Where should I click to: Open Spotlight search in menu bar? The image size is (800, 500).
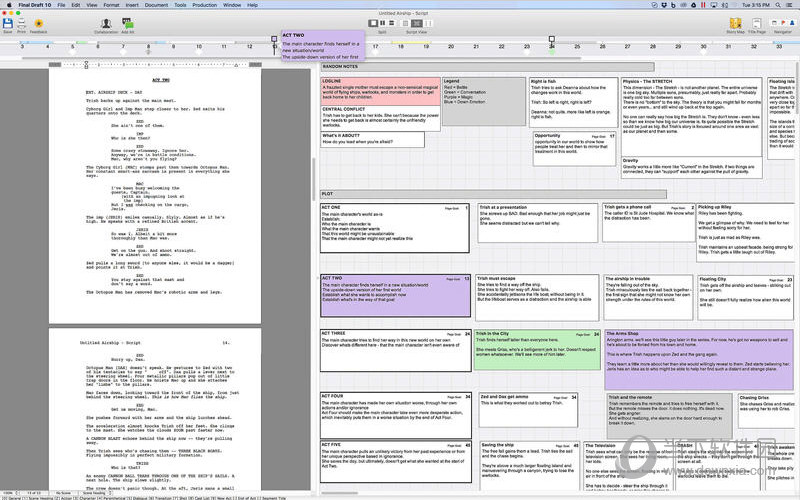[x=778, y=5]
